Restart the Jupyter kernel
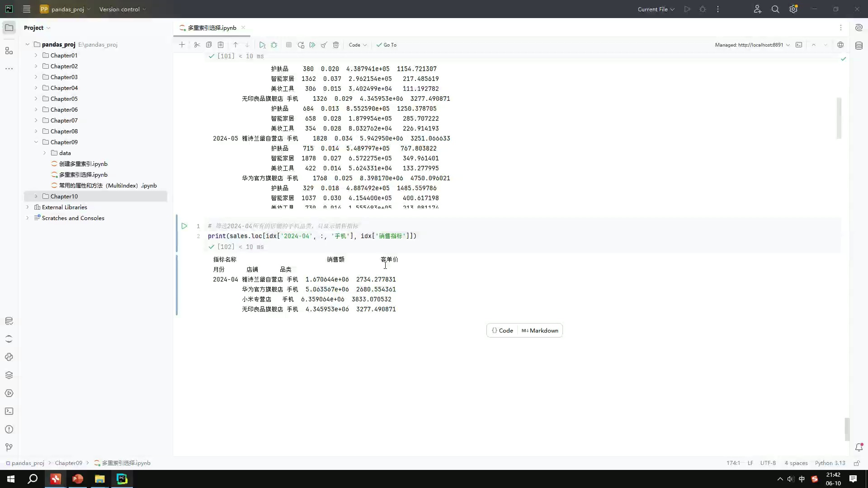 (301, 45)
